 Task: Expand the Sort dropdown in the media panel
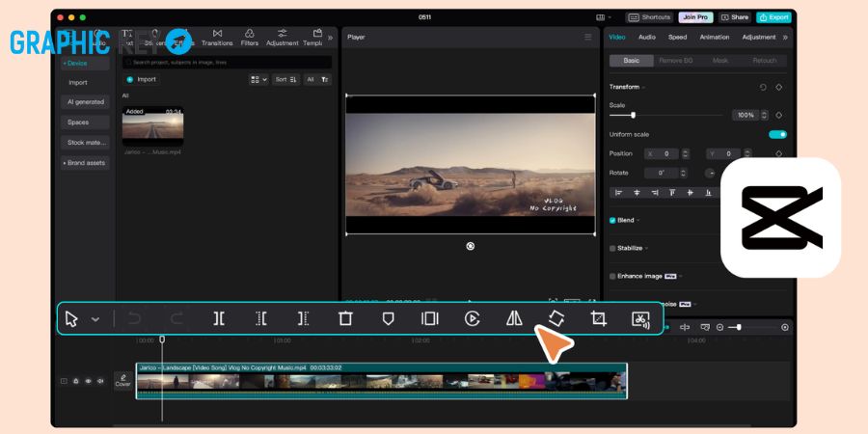tap(286, 80)
